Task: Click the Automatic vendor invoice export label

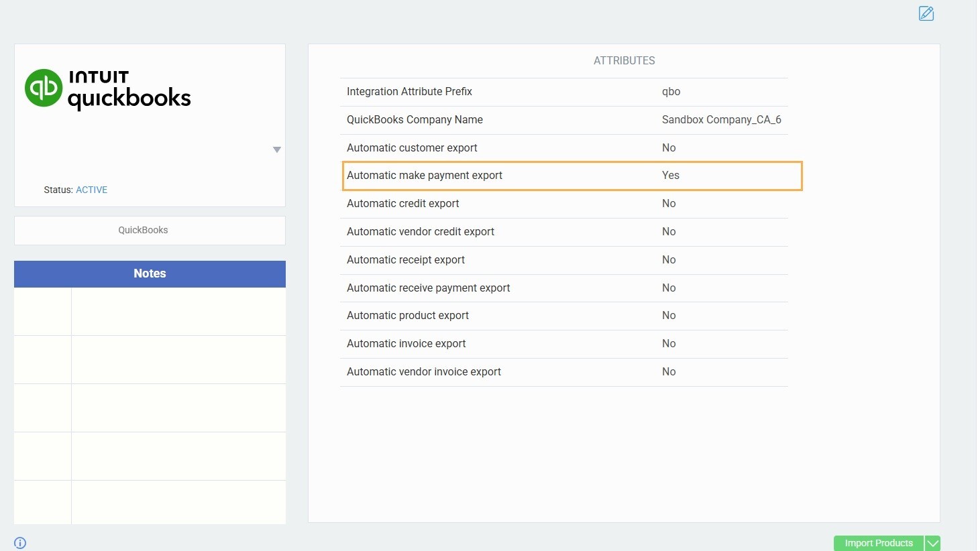Action: pyautogui.click(x=423, y=371)
